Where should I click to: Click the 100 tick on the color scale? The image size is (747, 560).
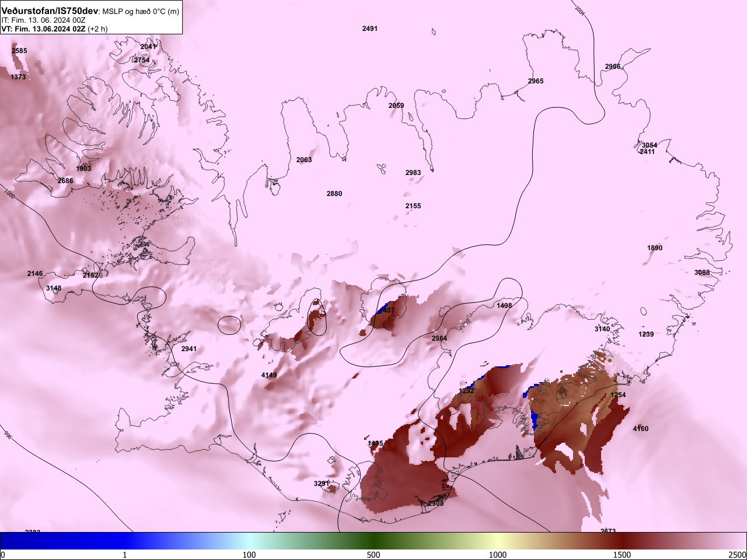249,555
